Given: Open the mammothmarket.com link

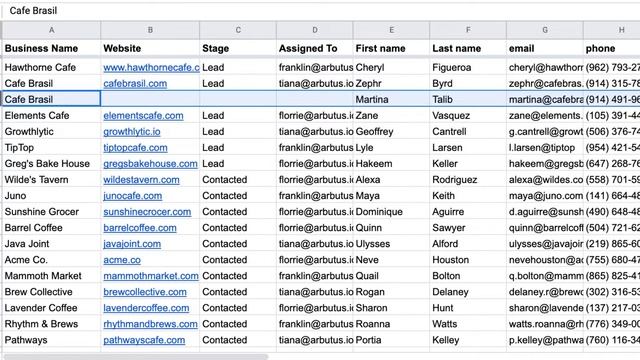Looking at the screenshot, I should coord(151,276).
